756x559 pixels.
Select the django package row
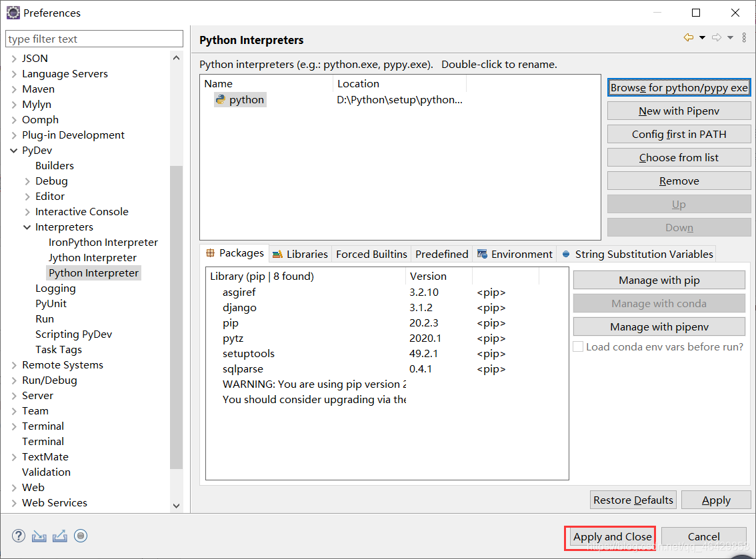pyautogui.click(x=387, y=307)
